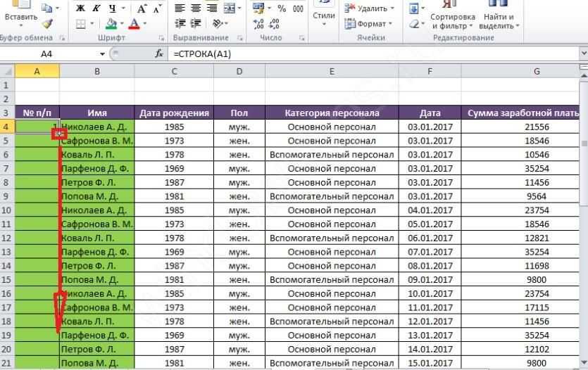Open the Name Box dropdown arrow
588x370 pixels.
102,53
